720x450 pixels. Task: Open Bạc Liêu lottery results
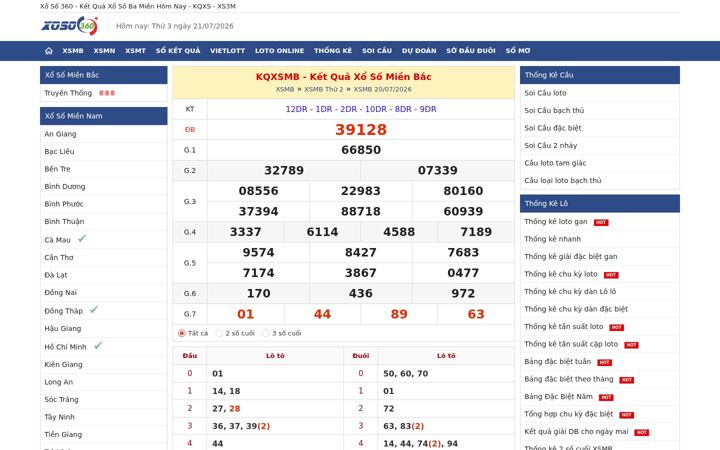pyautogui.click(x=59, y=152)
